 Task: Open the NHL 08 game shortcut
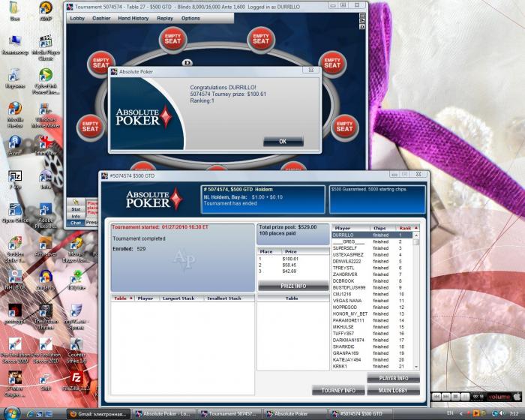pyautogui.click(x=15, y=280)
